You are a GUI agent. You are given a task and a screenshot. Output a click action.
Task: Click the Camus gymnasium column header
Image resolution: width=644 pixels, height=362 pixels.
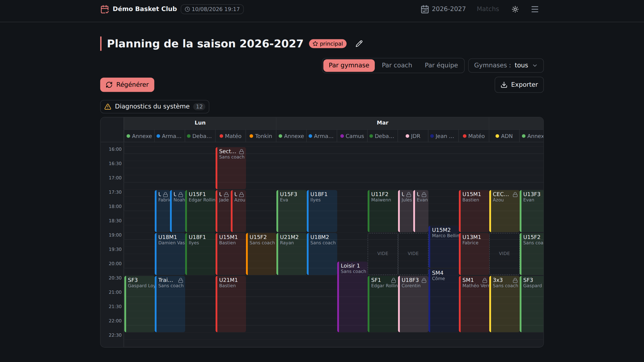click(352, 136)
